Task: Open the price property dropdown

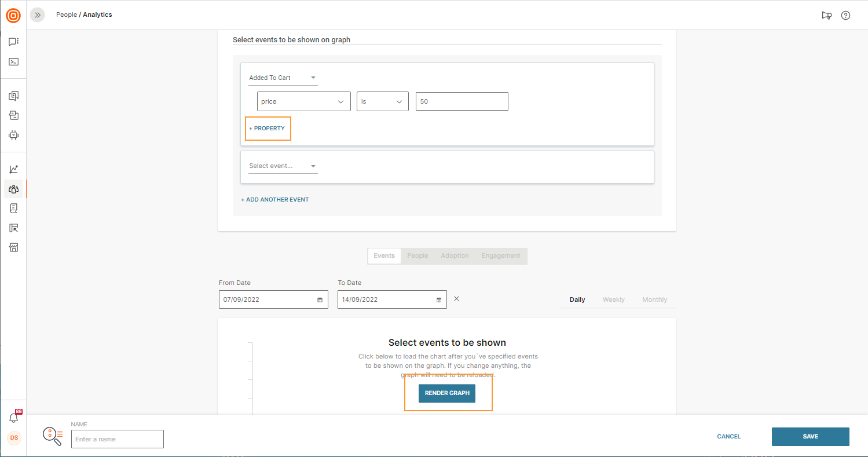Action: [x=304, y=101]
